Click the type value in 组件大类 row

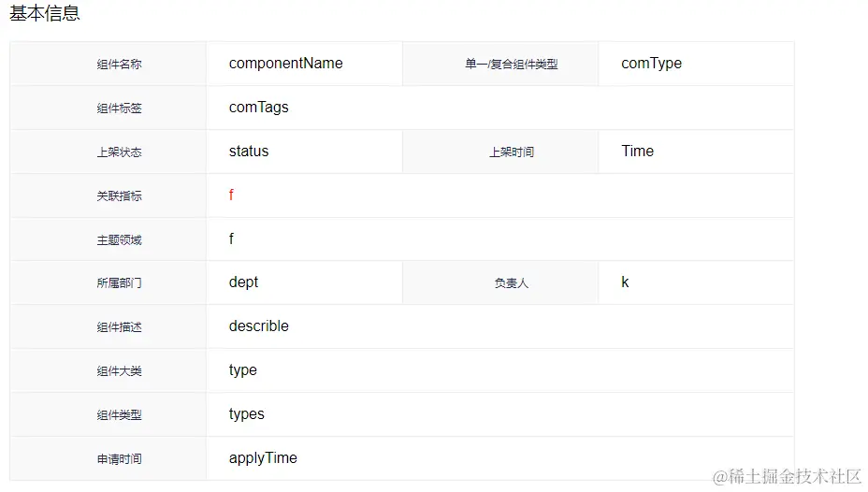point(242,370)
